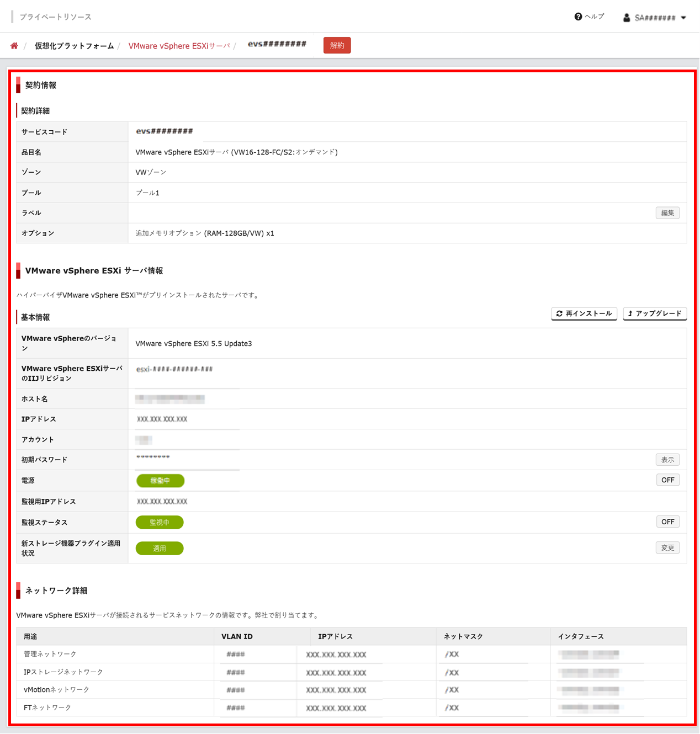
Task: Click the 契約情報 section heading
Action: pyautogui.click(x=41, y=85)
